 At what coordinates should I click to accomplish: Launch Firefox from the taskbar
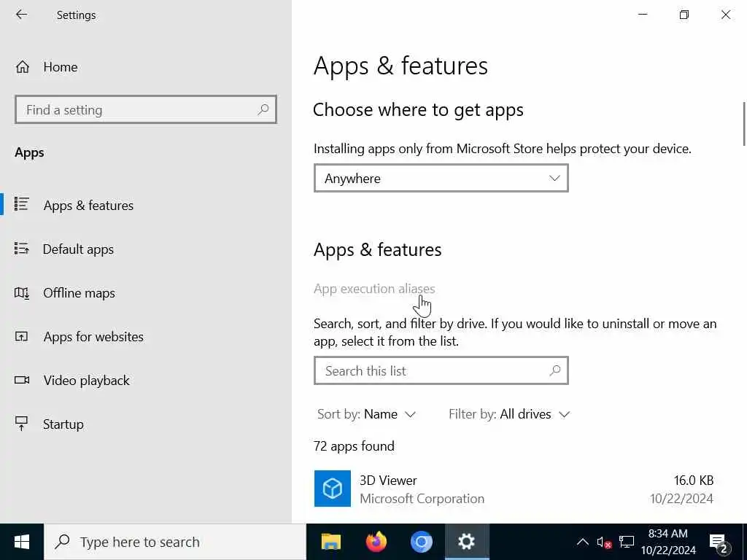click(376, 542)
